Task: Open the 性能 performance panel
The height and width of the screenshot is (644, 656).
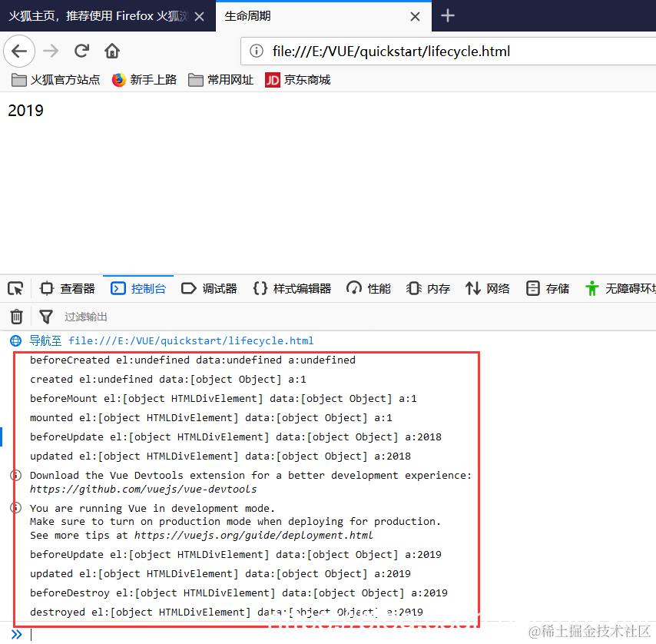Action: [x=369, y=288]
